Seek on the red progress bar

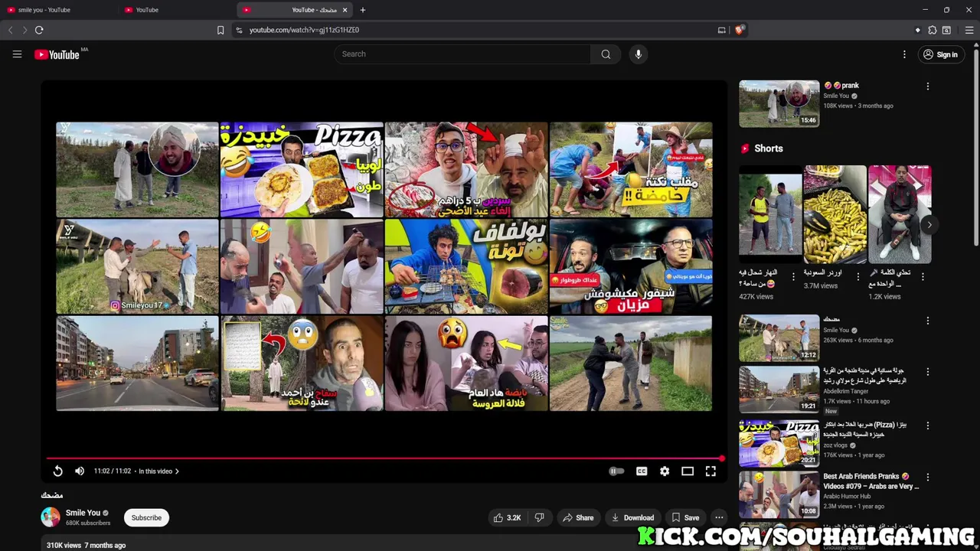[x=384, y=458]
